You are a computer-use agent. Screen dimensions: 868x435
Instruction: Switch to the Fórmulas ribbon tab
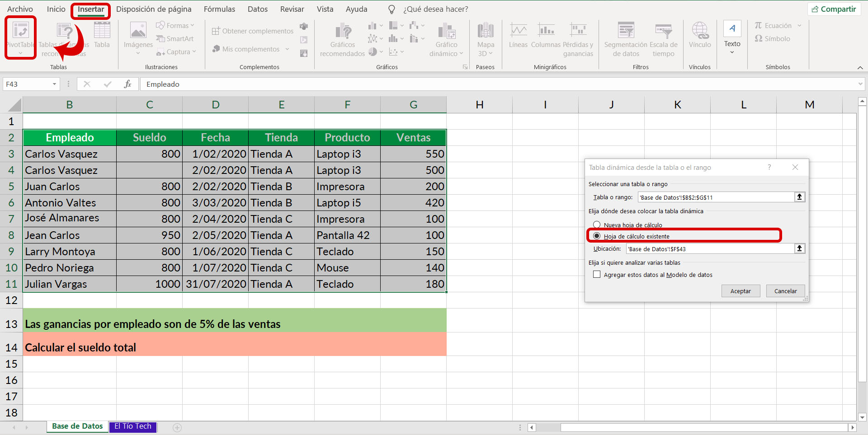pos(219,9)
